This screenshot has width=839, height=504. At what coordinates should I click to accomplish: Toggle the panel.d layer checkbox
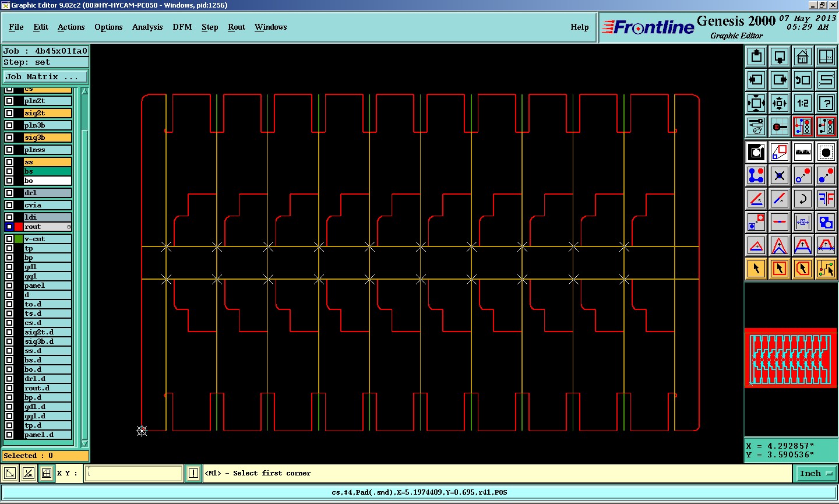[9, 435]
